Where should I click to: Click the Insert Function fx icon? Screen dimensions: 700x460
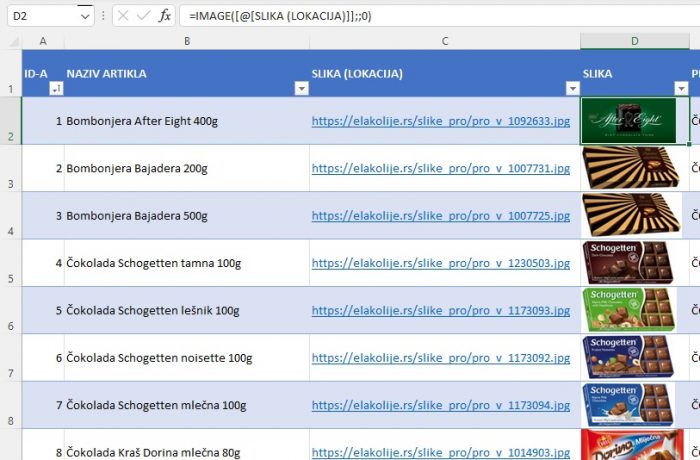[x=166, y=16]
